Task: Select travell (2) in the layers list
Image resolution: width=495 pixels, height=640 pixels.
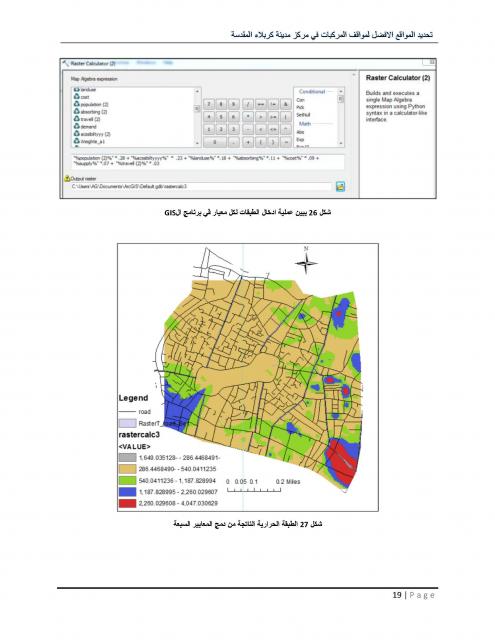Action: 90,119
